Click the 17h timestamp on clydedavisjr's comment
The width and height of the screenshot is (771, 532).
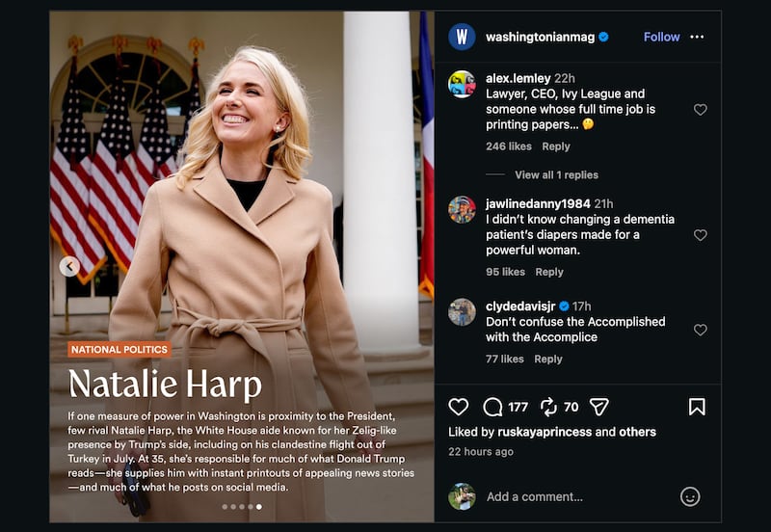point(582,306)
